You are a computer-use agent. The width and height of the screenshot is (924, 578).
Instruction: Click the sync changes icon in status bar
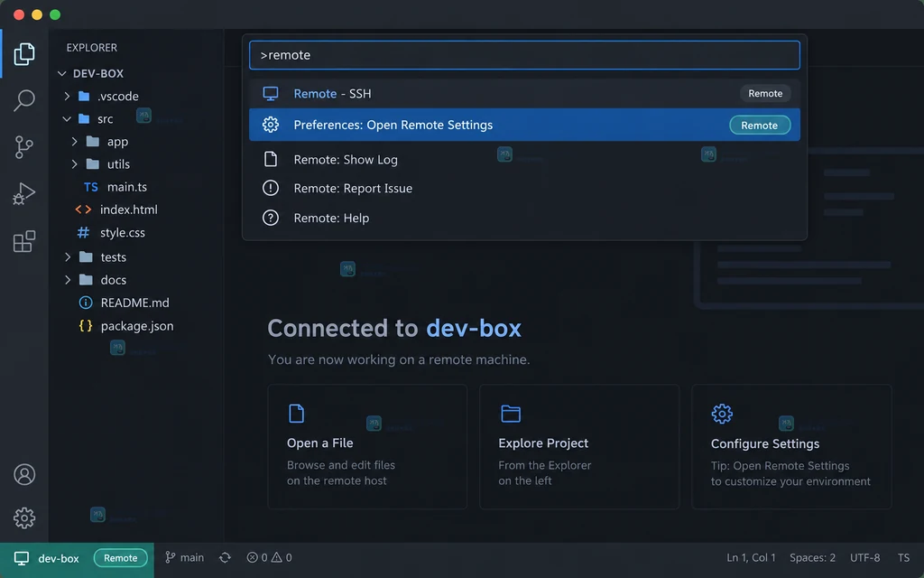(225, 557)
